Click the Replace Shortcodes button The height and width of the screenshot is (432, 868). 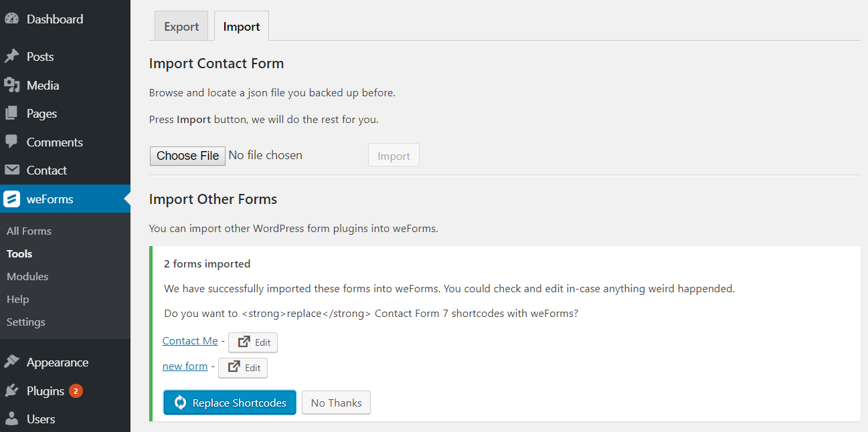230,403
